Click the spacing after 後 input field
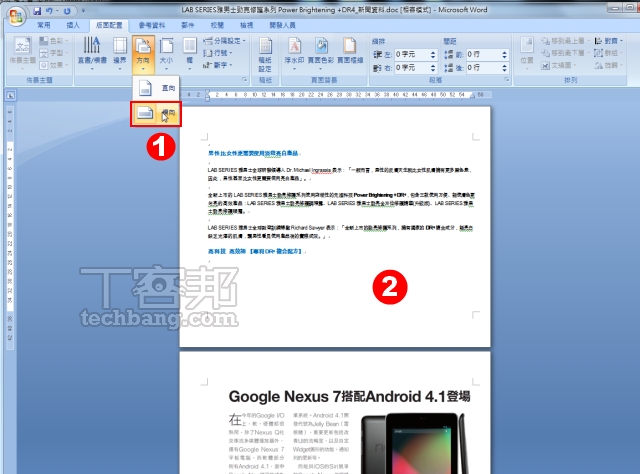Image resolution: width=640 pixels, height=474 pixels. 483,67
